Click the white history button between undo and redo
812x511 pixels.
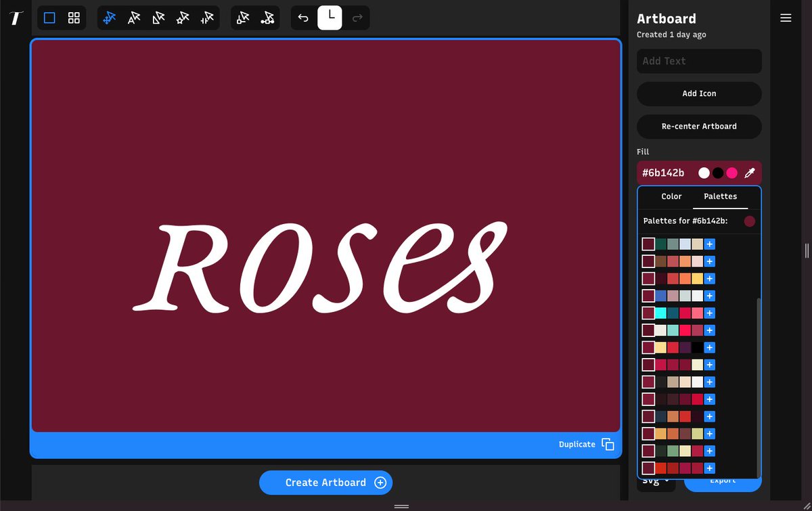(330, 18)
